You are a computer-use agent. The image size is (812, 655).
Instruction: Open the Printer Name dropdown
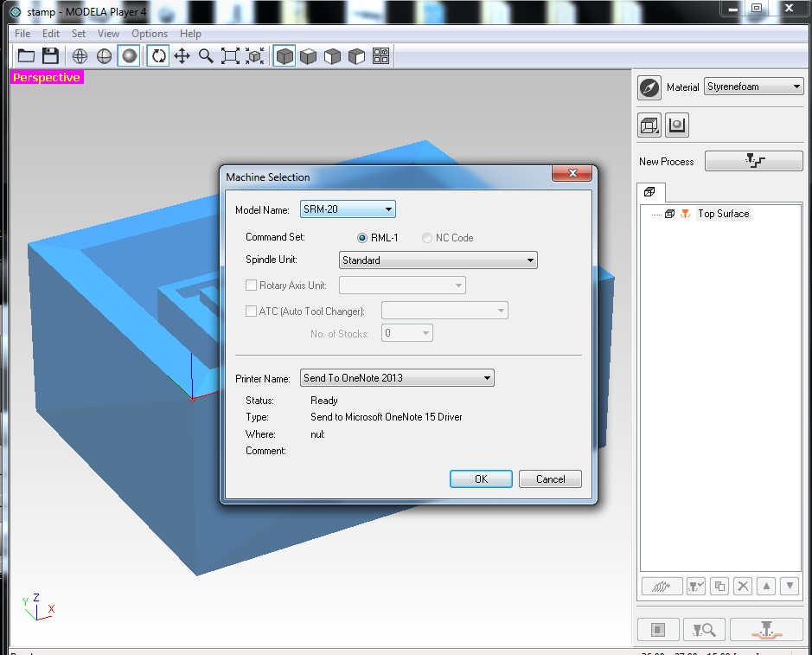tap(397, 378)
